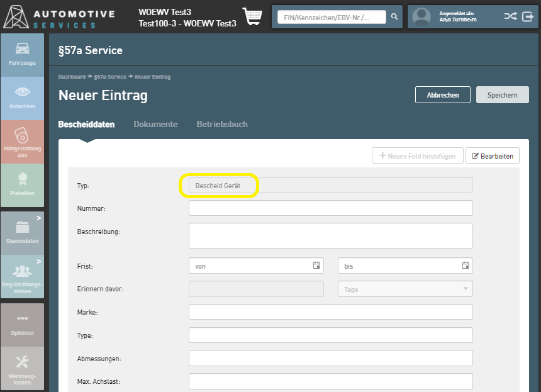Viewport: 541px width, 392px height.
Task: Click into the Nummer input field
Action: click(x=330, y=208)
